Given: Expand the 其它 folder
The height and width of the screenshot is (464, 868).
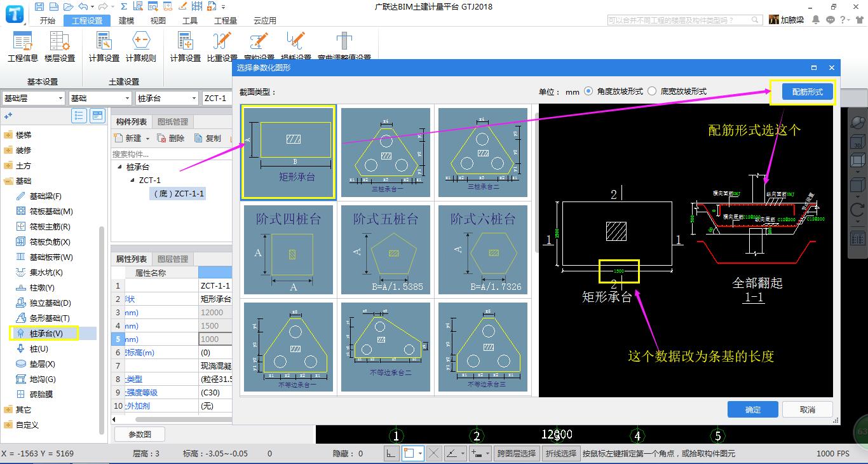Looking at the screenshot, I should coord(8,410).
